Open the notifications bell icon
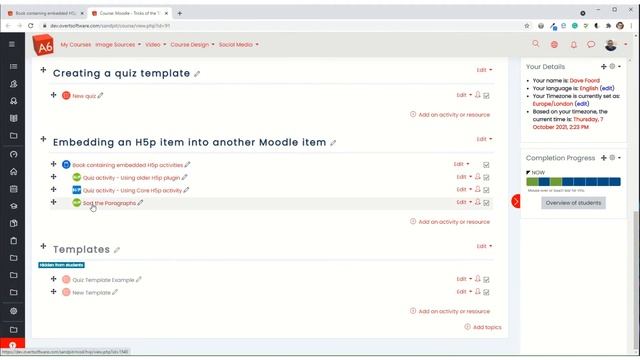 click(573, 44)
